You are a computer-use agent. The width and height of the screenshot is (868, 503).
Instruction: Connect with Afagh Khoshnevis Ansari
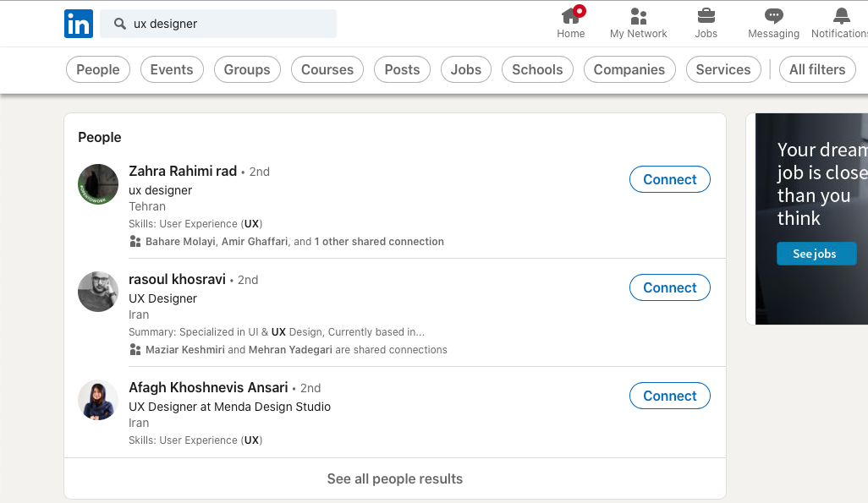coord(670,396)
